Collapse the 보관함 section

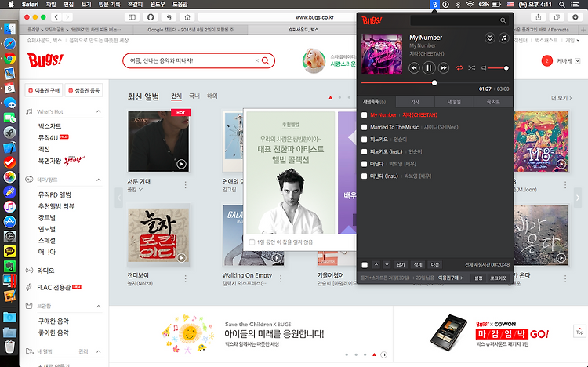coord(98,306)
